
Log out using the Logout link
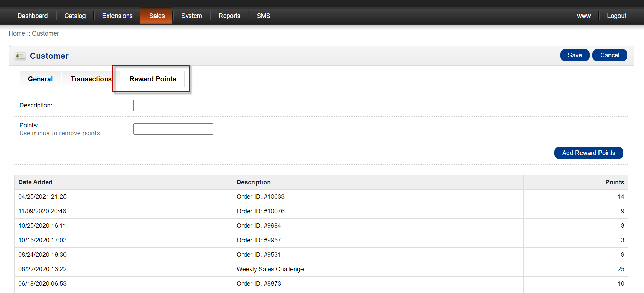pos(616,16)
